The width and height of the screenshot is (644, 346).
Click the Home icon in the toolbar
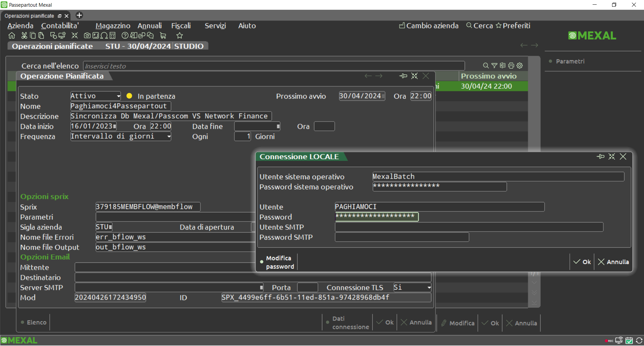tap(12, 36)
